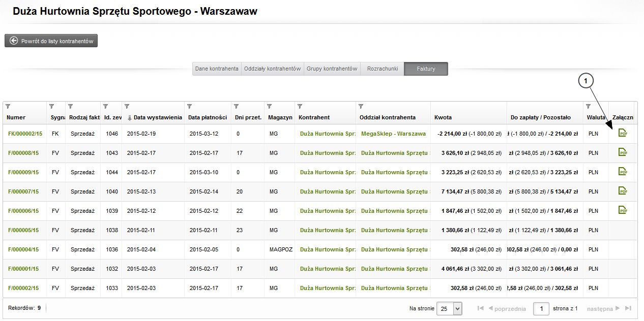This screenshot has height=321, width=644.
Task: Open PDF attachment for invoice F/000009/15
Action: click(623, 172)
